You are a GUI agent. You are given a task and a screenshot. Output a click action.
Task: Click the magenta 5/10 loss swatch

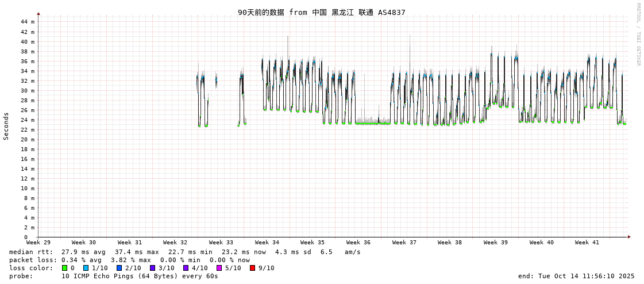point(219,268)
